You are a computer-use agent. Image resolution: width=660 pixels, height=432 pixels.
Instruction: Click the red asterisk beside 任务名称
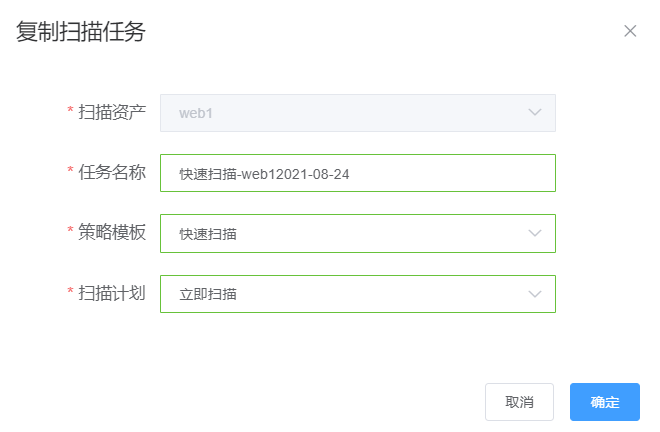70,173
